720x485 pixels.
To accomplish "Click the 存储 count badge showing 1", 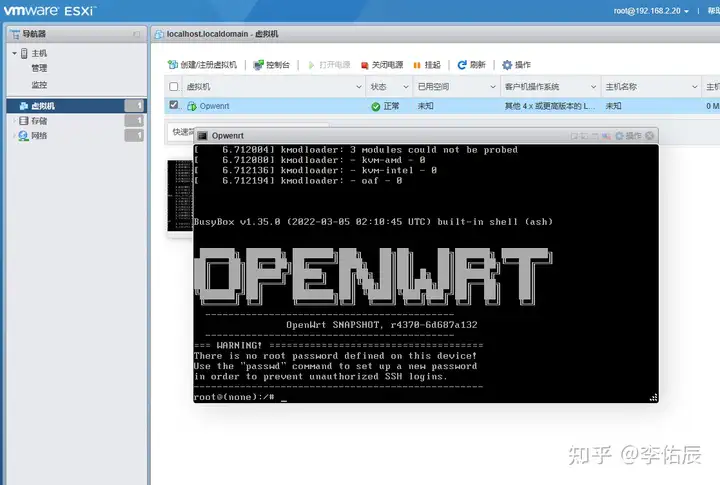I will tap(134, 121).
